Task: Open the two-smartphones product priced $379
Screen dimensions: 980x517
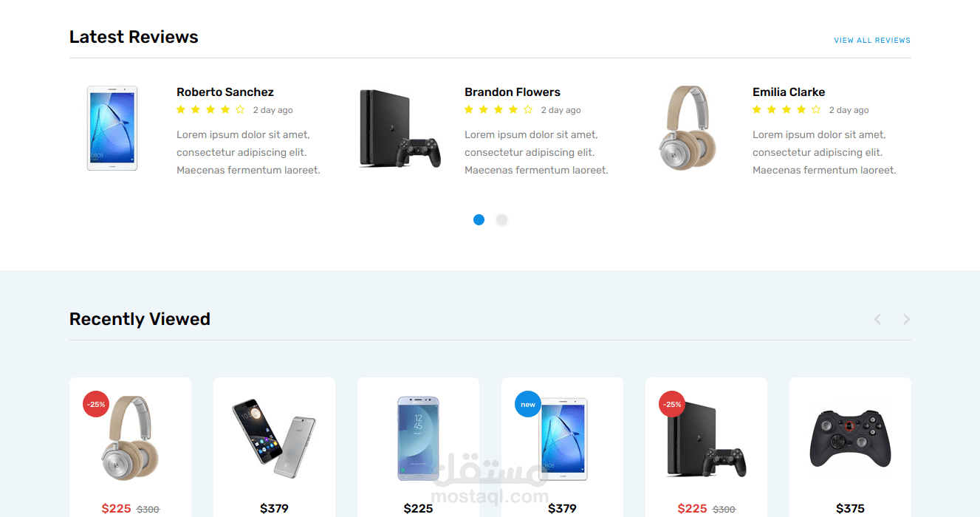Action: 274,448
